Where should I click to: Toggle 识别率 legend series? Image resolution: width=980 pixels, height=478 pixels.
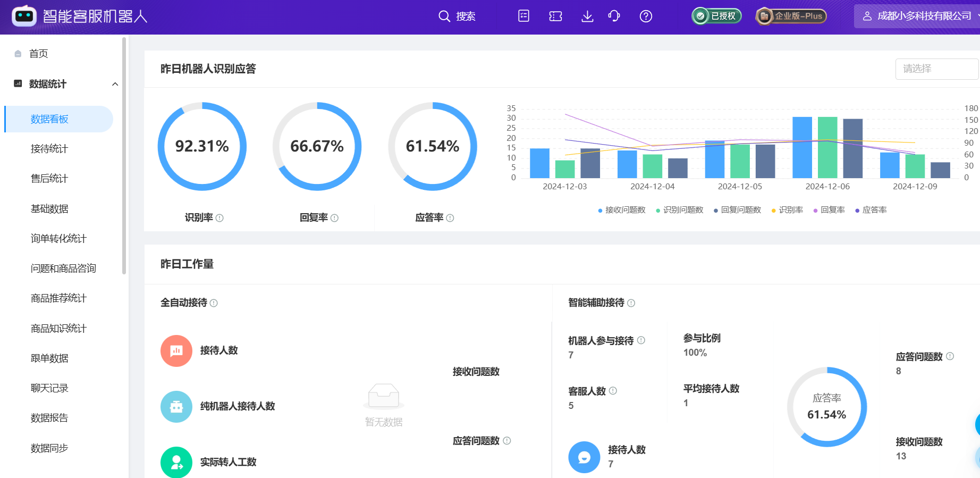pos(787,210)
